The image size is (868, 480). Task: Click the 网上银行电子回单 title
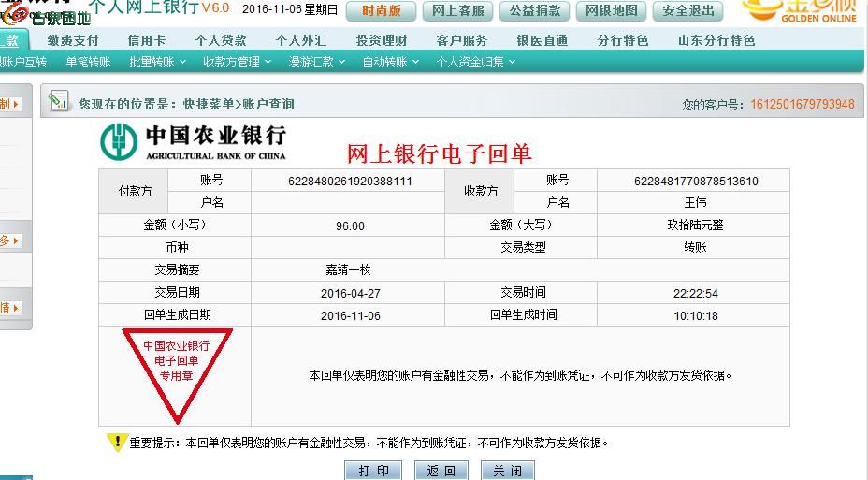tap(439, 153)
